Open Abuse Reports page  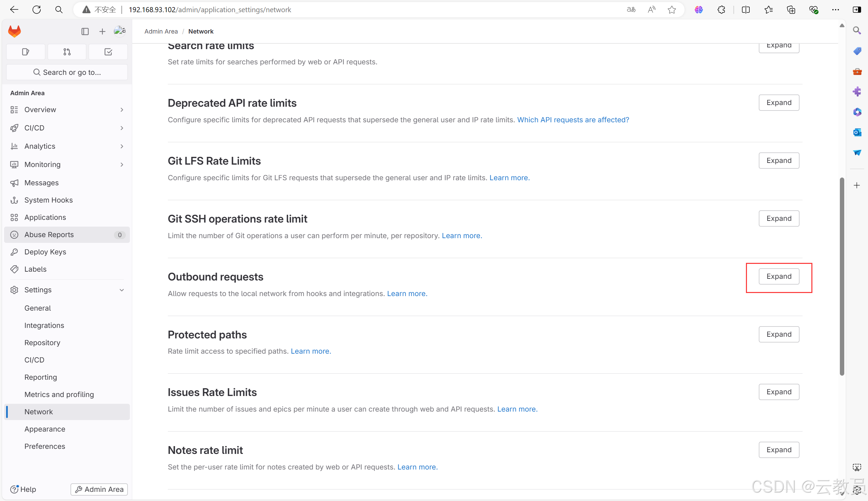click(67, 235)
